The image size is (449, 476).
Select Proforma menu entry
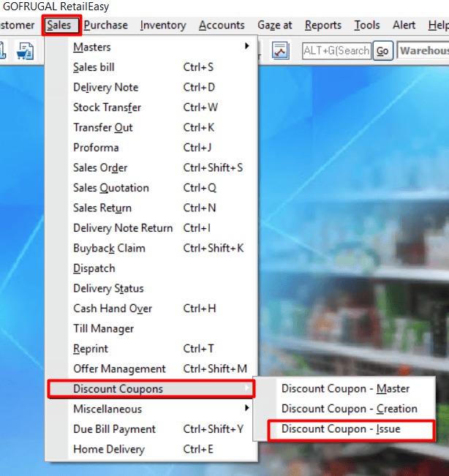151,148
